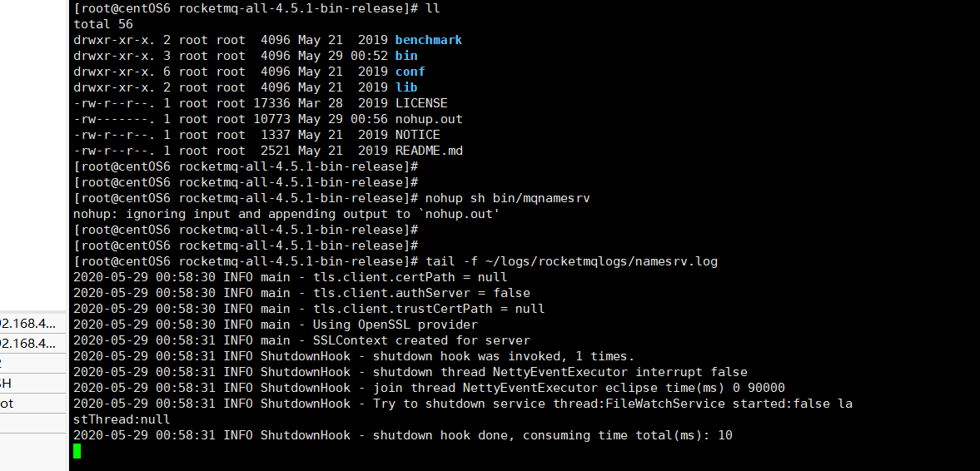Click the tail -f namesrv.log command
The image size is (980, 471).
pyautogui.click(x=571, y=261)
